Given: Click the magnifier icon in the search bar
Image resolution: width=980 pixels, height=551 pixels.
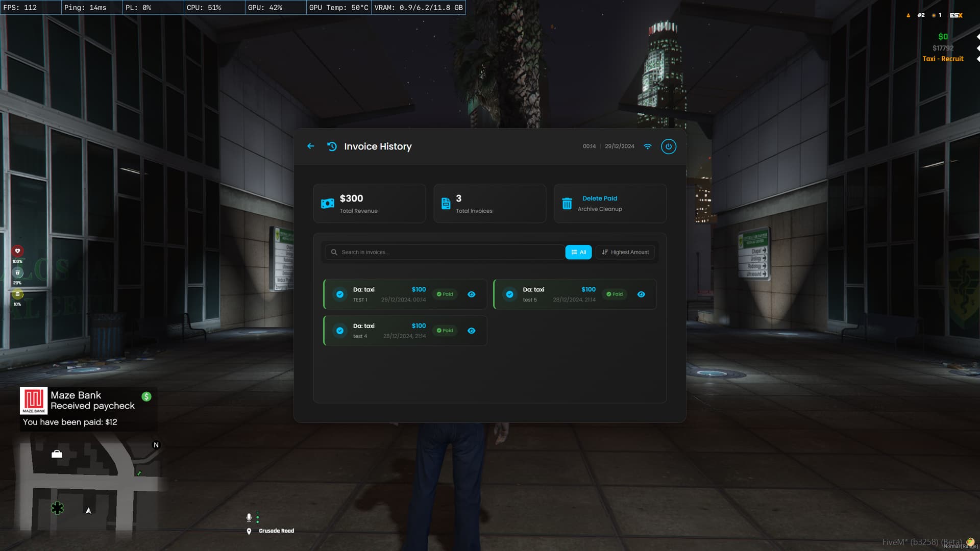Looking at the screenshot, I should (334, 252).
